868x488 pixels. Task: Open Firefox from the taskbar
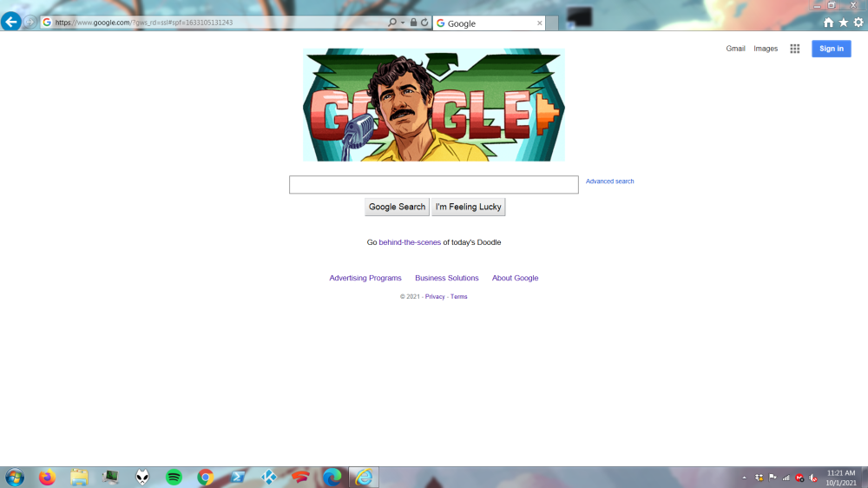(x=47, y=477)
